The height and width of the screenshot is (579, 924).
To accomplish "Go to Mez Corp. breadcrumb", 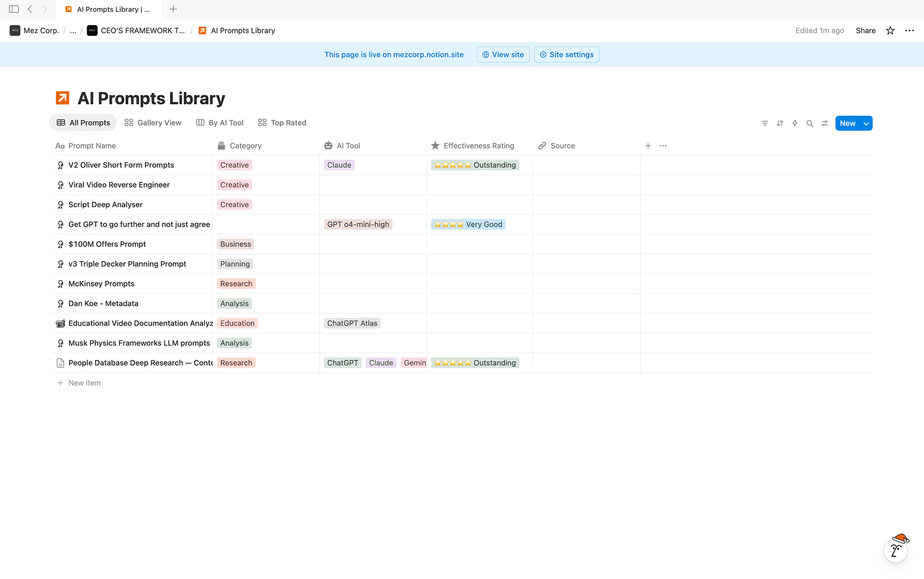I will [34, 30].
